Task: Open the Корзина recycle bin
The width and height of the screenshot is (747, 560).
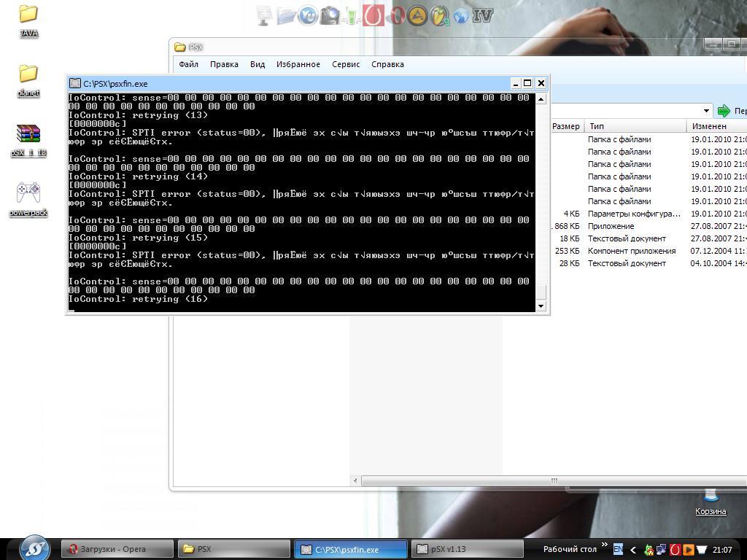Action: tap(710, 497)
